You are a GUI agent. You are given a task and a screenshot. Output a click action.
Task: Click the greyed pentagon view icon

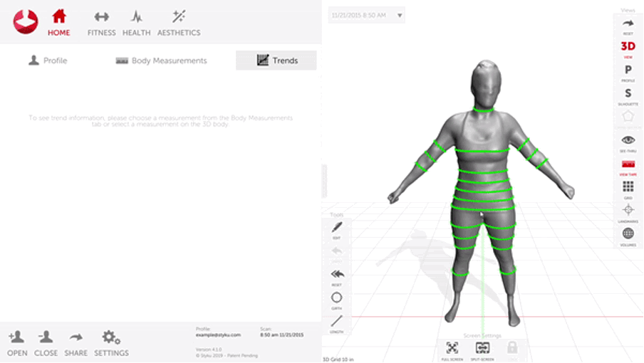click(628, 117)
